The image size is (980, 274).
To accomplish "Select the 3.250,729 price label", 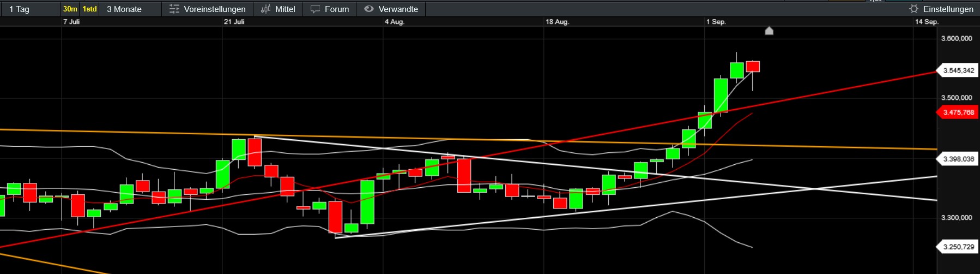I will point(957,247).
